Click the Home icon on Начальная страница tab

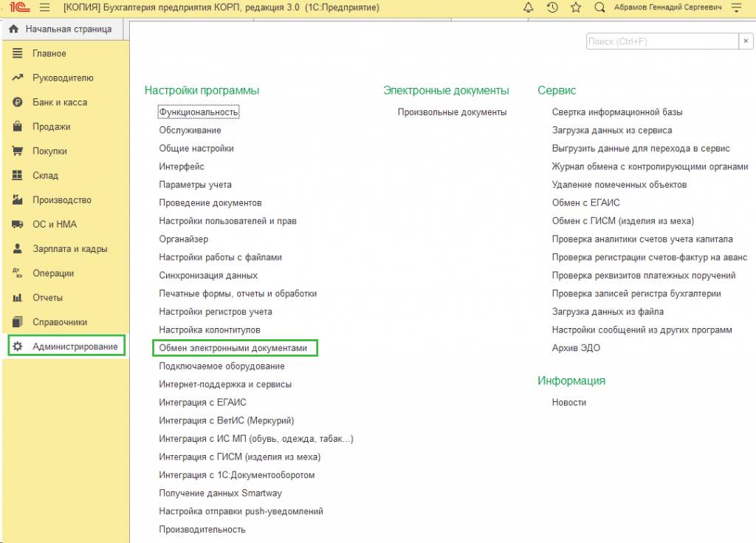click(14, 29)
